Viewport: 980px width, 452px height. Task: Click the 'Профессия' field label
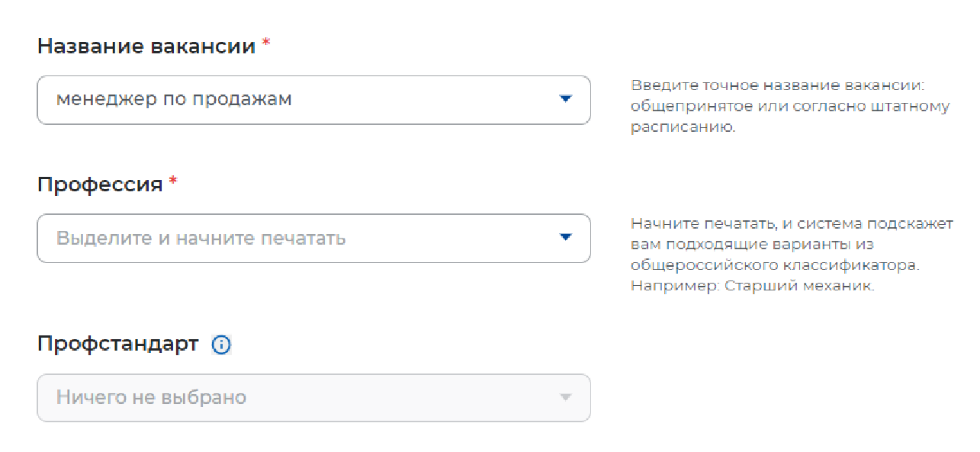point(100,184)
